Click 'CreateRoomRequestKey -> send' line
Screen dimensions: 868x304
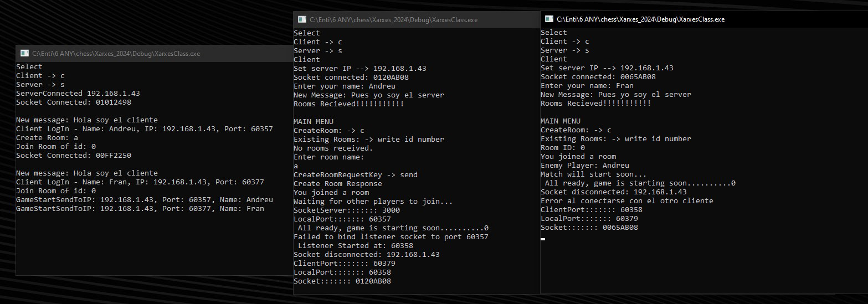(x=356, y=174)
